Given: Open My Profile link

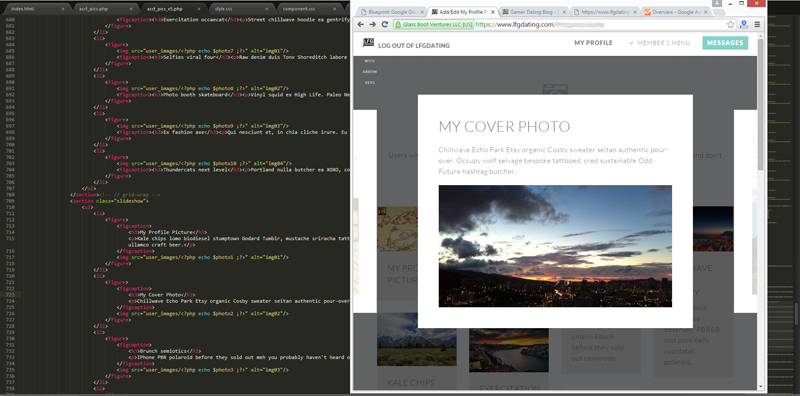Looking at the screenshot, I should click(593, 43).
